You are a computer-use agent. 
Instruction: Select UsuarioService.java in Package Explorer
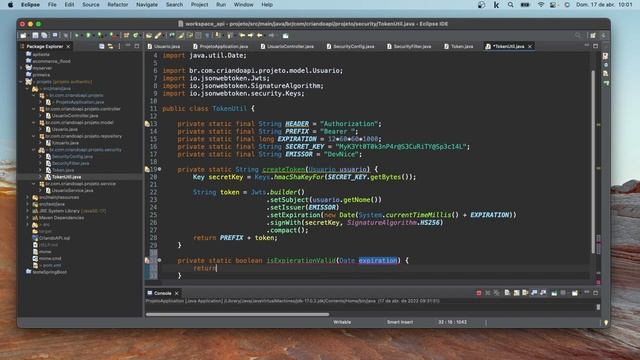pyautogui.click(x=72, y=190)
